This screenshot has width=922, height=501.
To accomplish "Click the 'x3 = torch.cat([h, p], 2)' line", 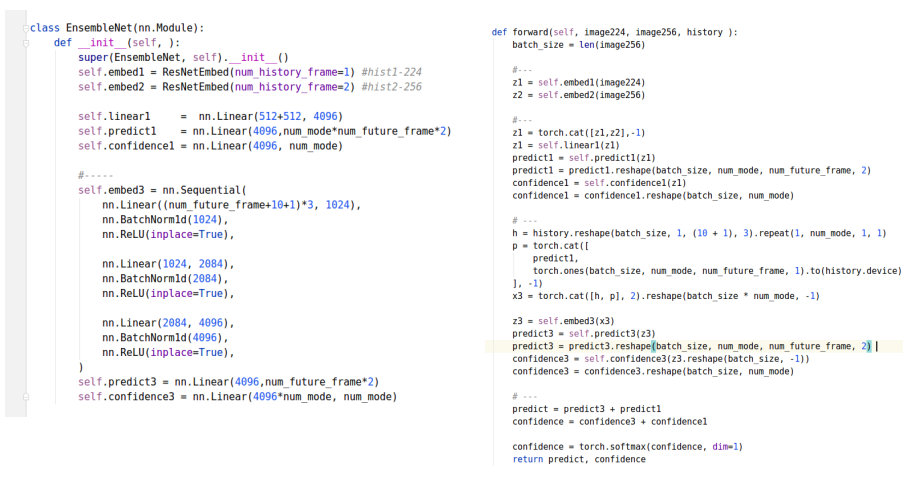I will 666,296.
